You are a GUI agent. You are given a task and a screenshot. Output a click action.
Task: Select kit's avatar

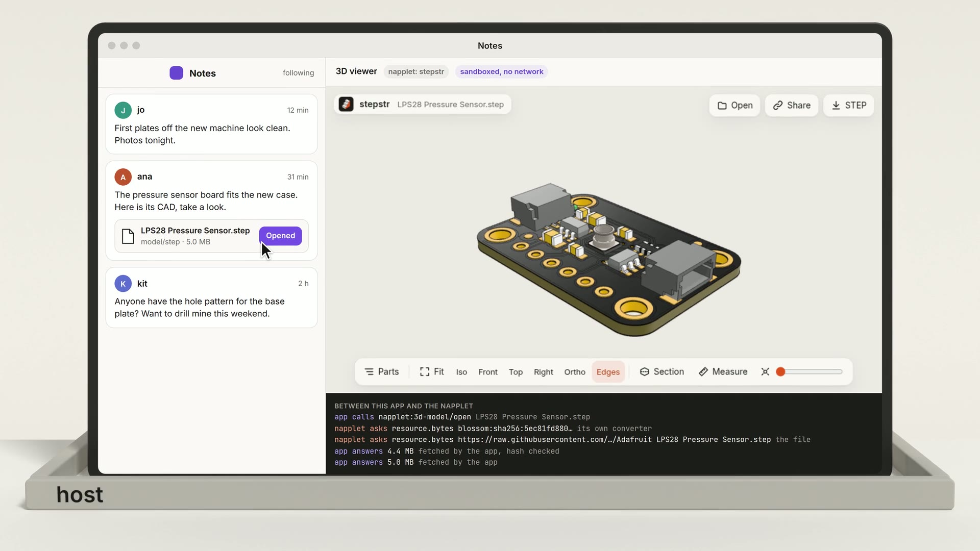pos(123,284)
